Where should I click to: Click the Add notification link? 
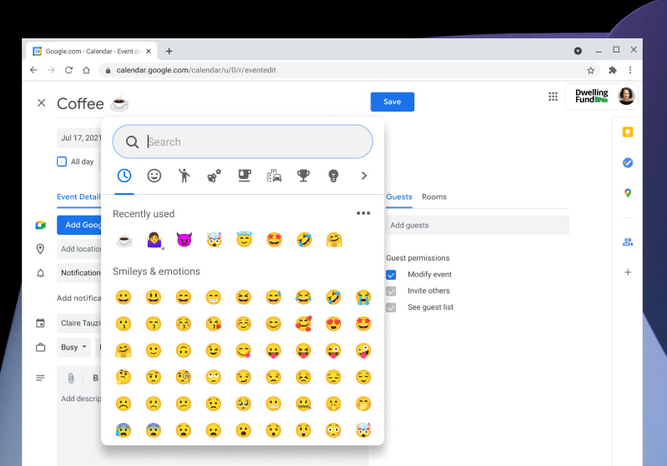[79, 298]
